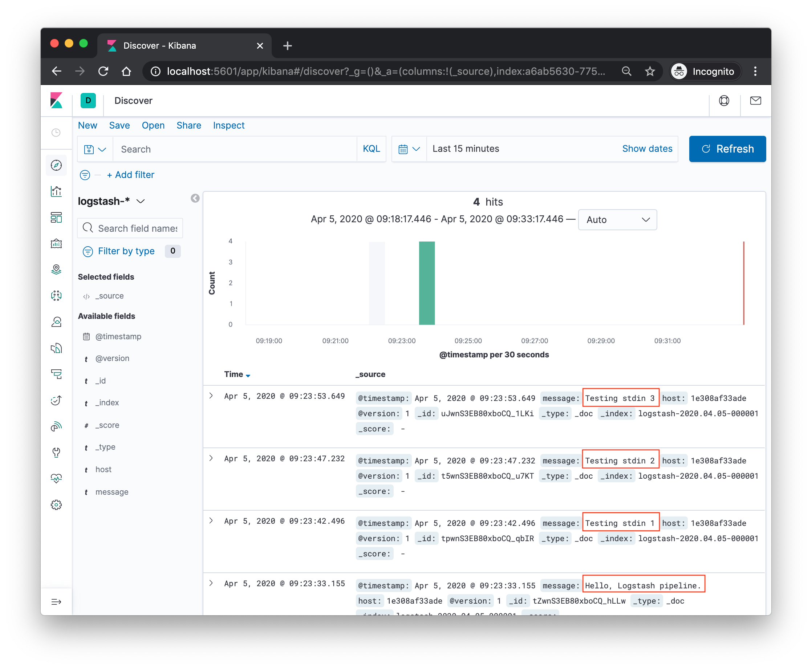The image size is (812, 669).
Task: Open the help lifebuoy icon
Action: 724,101
